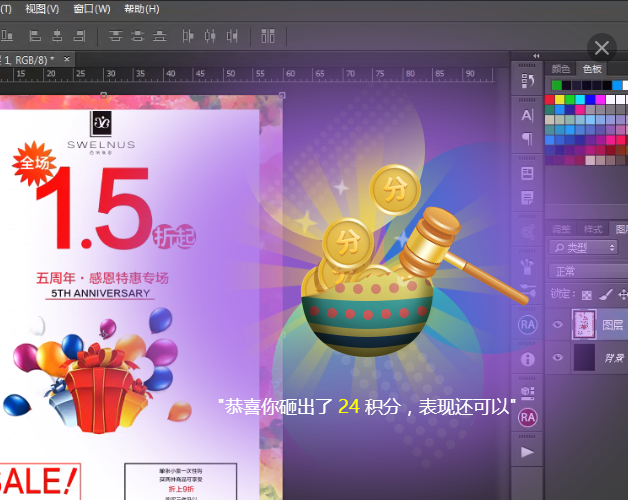This screenshot has height=500, width=628.
Task: Pick the magenta swatch in first row
Action: 600,99
